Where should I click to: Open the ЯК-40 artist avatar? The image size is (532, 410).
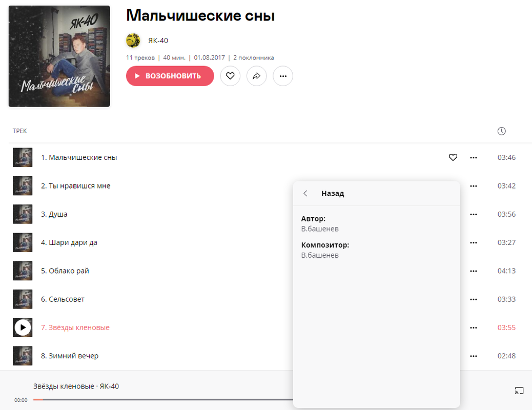[x=133, y=40]
